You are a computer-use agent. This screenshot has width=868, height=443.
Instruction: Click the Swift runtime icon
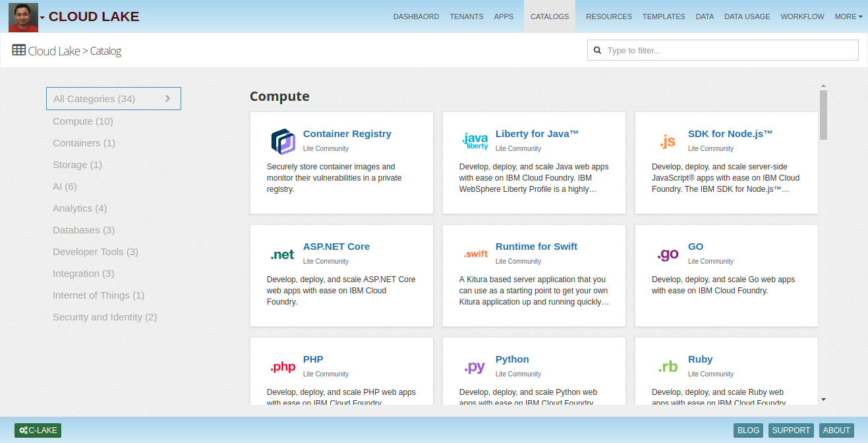475,254
